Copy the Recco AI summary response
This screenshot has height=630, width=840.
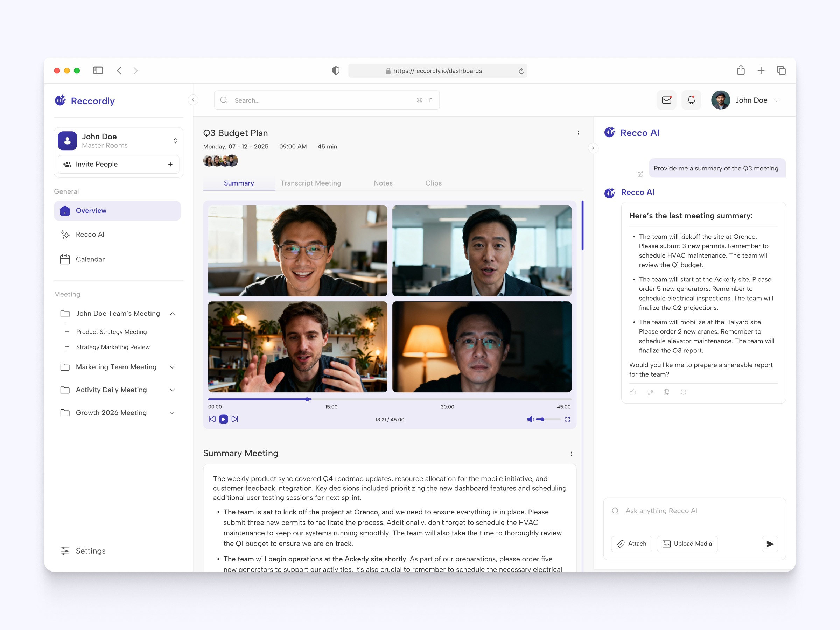click(x=666, y=392)
